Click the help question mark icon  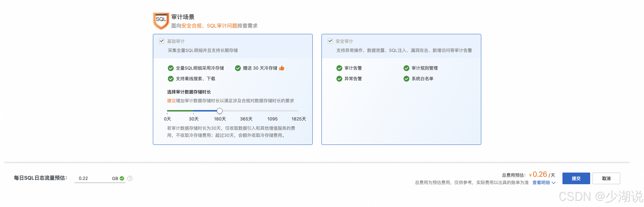click(x=130, y=179)
